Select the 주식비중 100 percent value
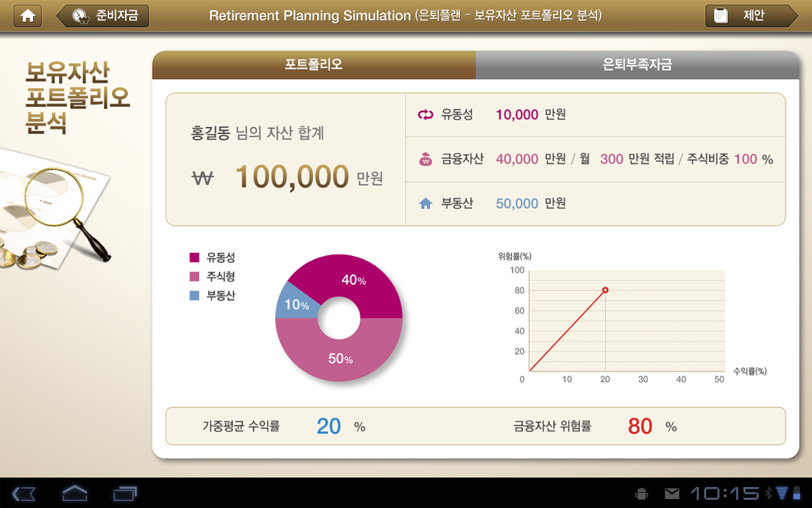Viewport: 812px width, 508px height. (x=746, y=159)
